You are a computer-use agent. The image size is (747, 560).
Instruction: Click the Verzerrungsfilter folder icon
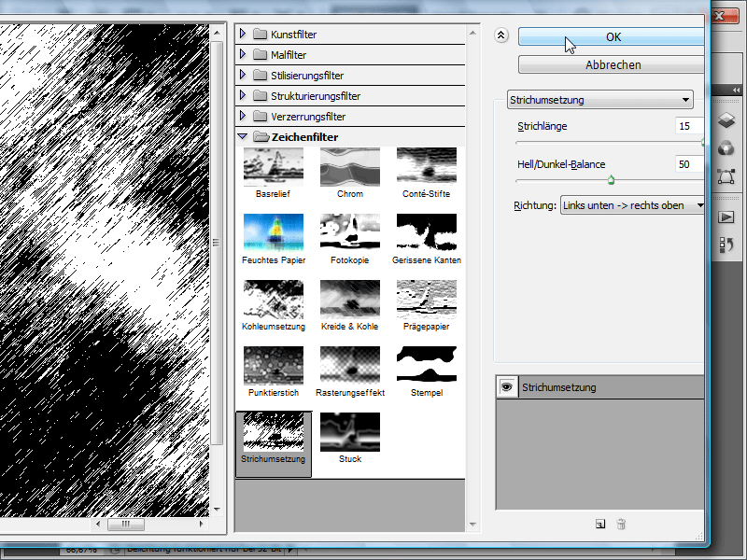click(x=261, y=116)
